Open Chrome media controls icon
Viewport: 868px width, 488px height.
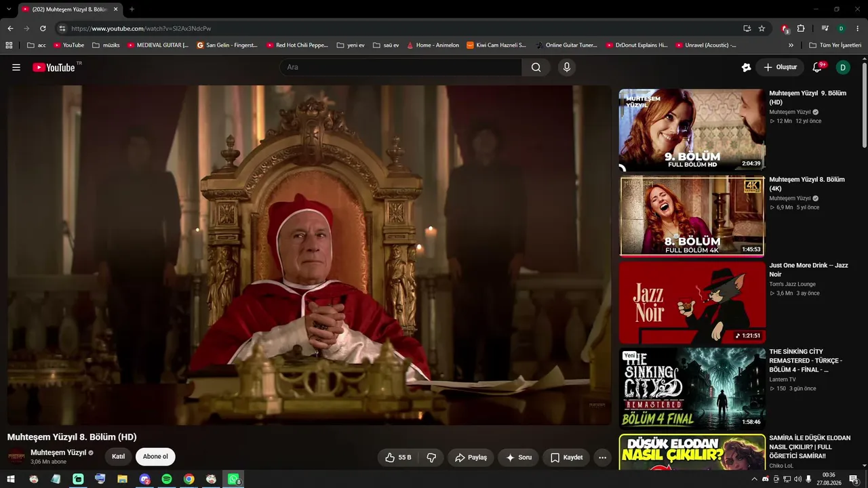[825, 28]
